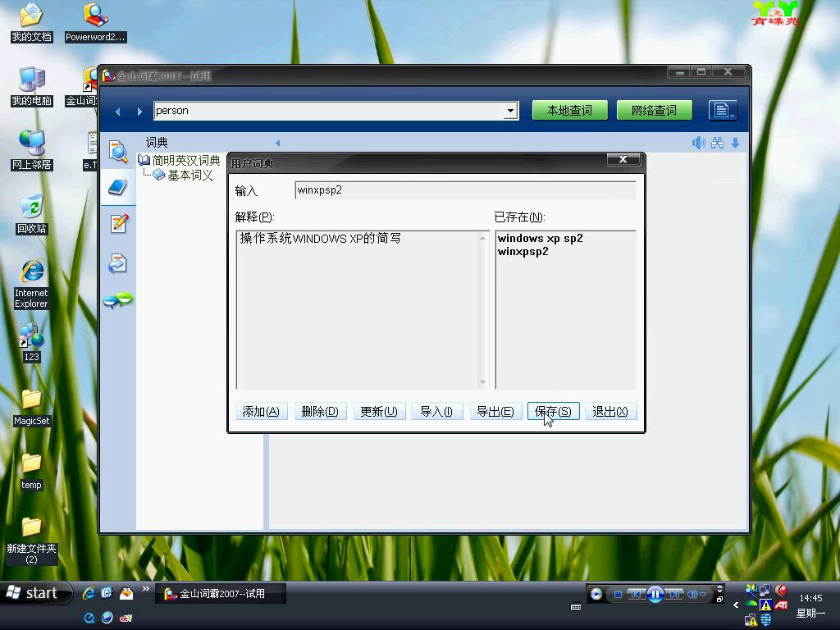
Task: Click the ATI tray icon
Action: 781,605
